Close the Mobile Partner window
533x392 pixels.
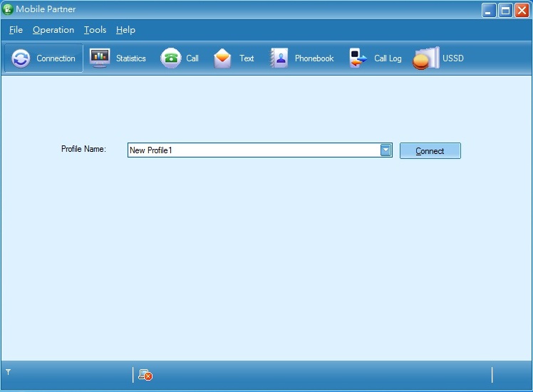coord(522,10)
